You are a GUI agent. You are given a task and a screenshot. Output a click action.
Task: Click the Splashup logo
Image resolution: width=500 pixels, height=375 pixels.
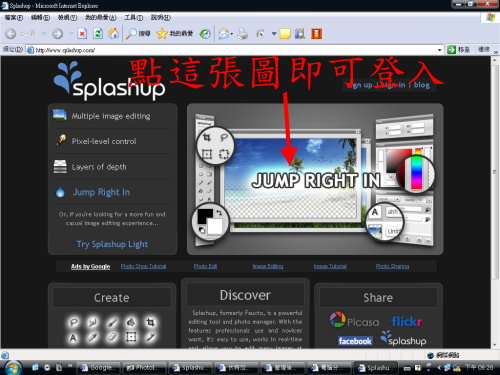point(109,81)
